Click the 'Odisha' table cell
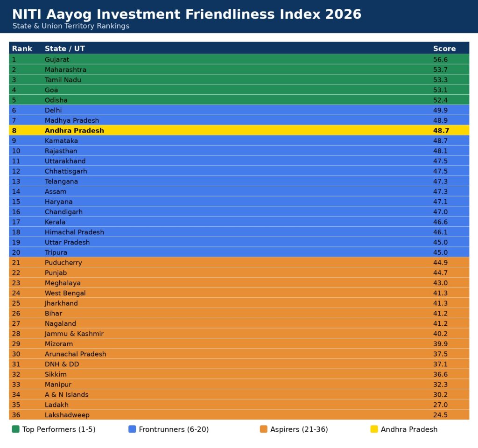The image size is (478, 448). (56, 100)
